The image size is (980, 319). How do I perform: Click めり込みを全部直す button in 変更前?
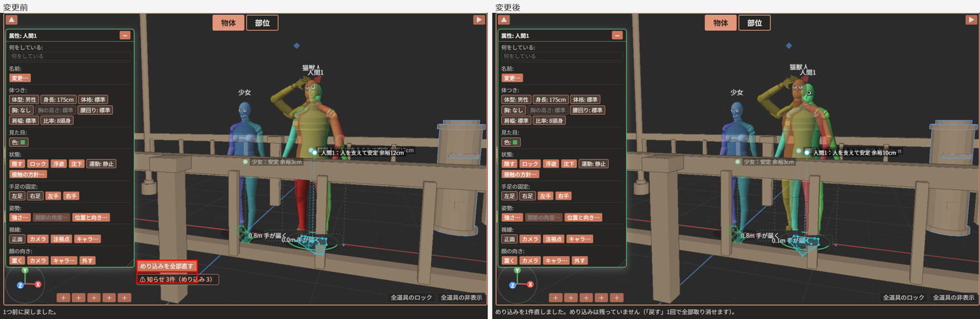tap(167, 266)
